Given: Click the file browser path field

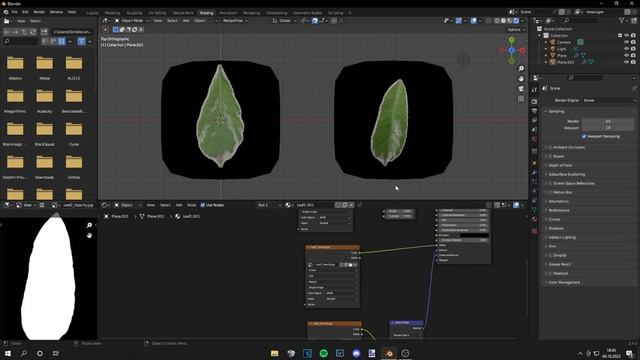Looking at the screenshot, I should coord(73,31).
